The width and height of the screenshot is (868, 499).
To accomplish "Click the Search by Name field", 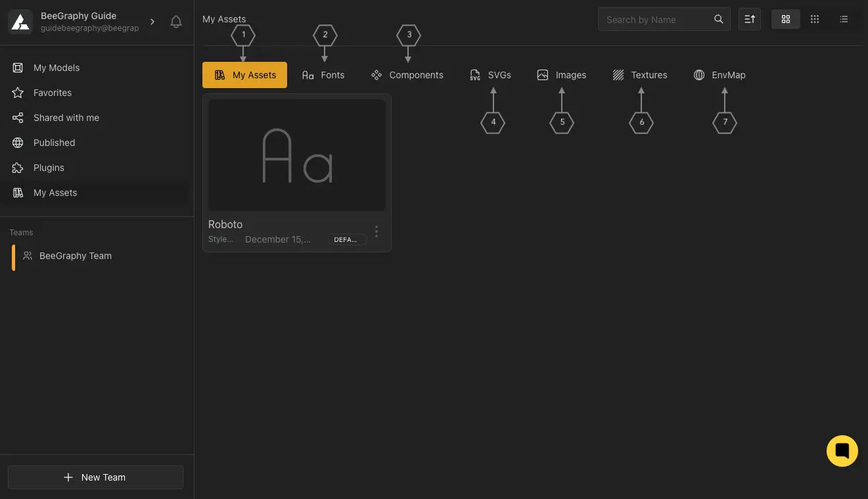I will [x=657, y=20].
